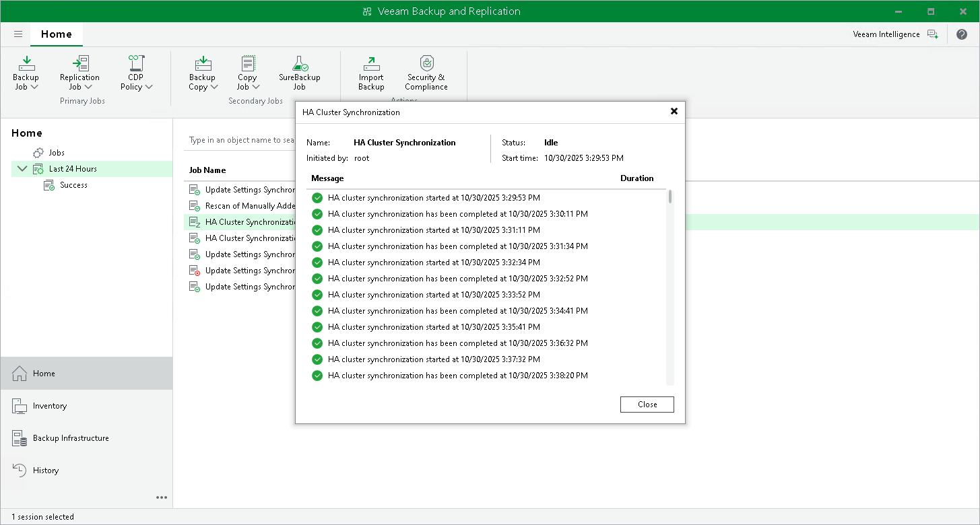Select log message started at 3:35:41 PM
Viewport: 980px width, 525px height.
[434, 327]
